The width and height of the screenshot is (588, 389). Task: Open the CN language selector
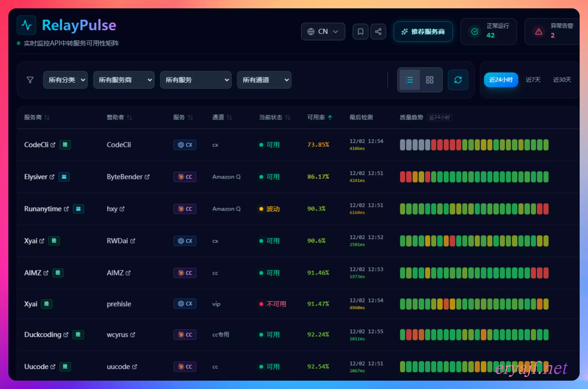click(x=323, y=32)
